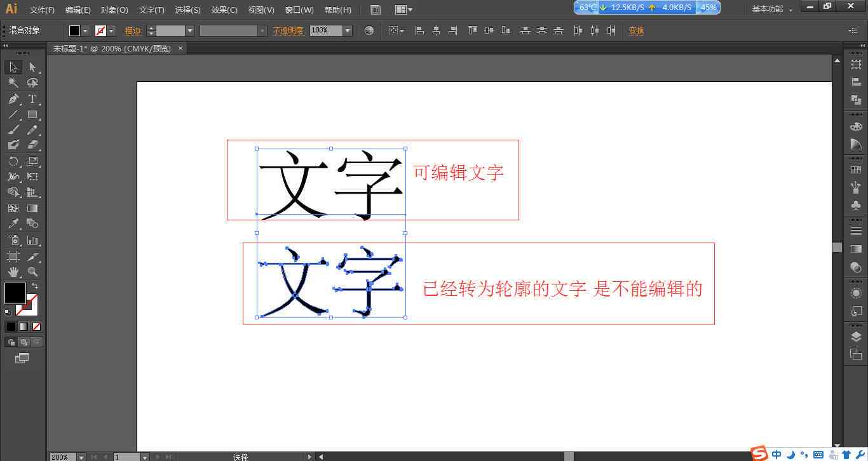This screenshot has width=868, height=461.
Task: Click the 不透明度 opacity link
Action: (x=288, y=30)
